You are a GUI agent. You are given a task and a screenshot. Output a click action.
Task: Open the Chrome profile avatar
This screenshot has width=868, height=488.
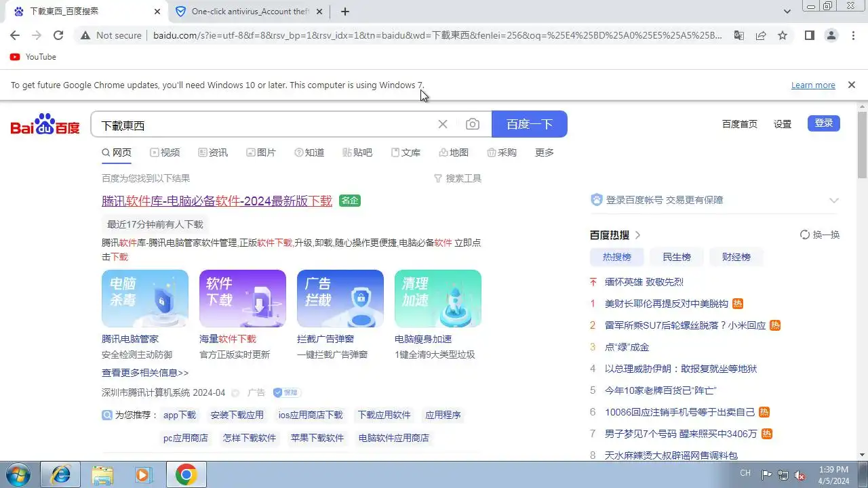point(831,35)
